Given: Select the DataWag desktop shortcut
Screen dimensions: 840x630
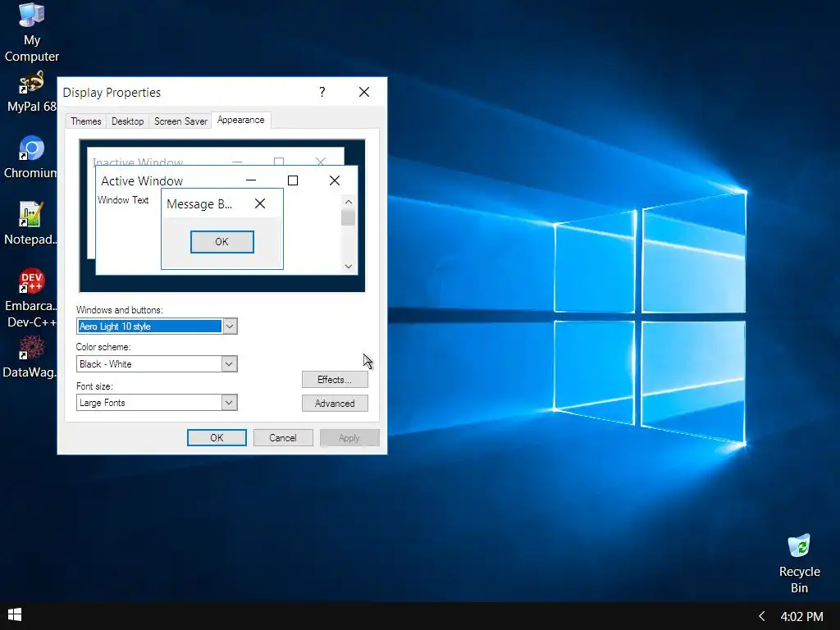Looking at the screenshot, I should 30,357.
